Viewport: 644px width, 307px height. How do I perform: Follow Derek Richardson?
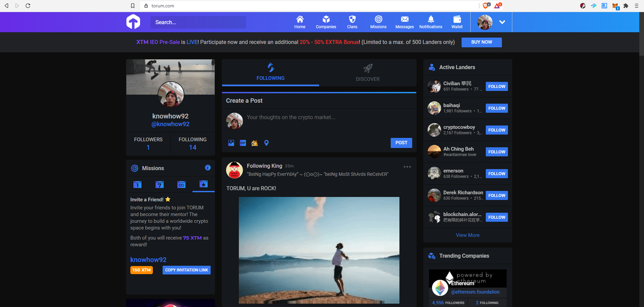coord(497,196)
